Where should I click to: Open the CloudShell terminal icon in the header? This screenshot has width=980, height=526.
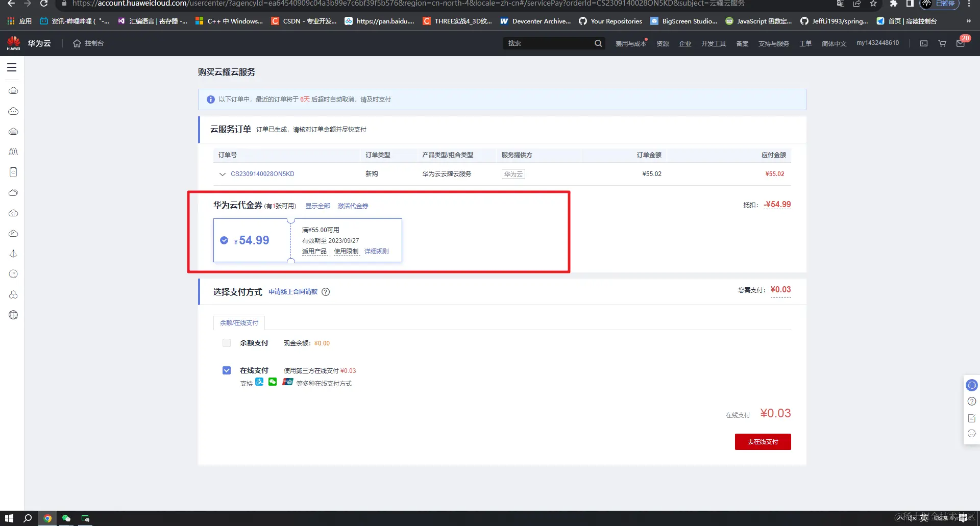point(924,43)
